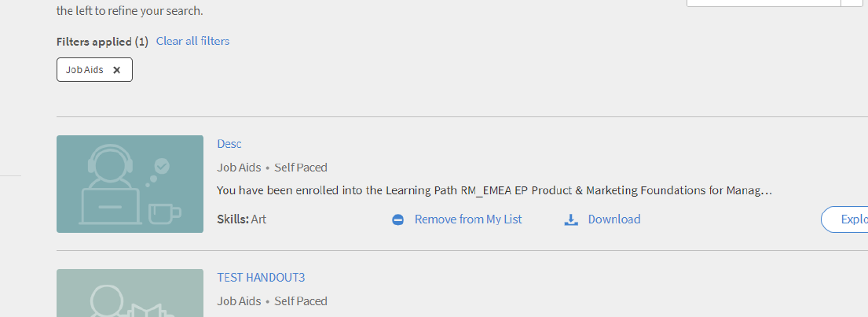Viewport: 868px width, 317px height.
Task: Click Self Paced label under Desc
Action: coord(301,168)
